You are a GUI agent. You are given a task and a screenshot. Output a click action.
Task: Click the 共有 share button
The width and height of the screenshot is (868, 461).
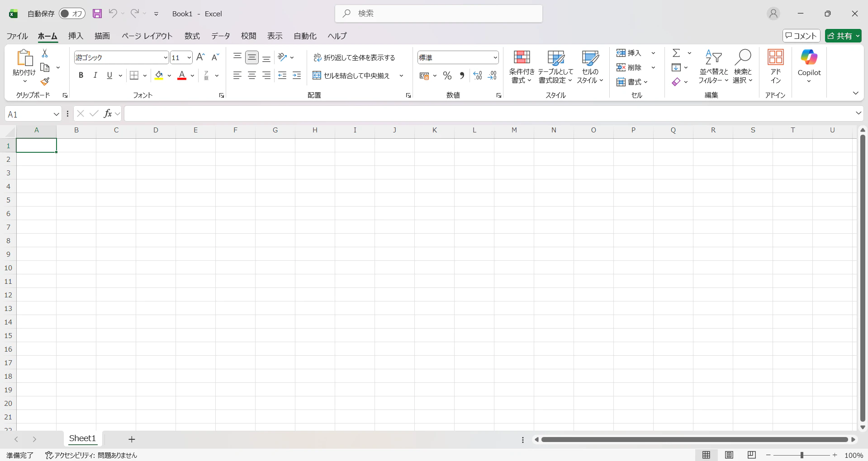pyautogui.click(x=843, y=36)
